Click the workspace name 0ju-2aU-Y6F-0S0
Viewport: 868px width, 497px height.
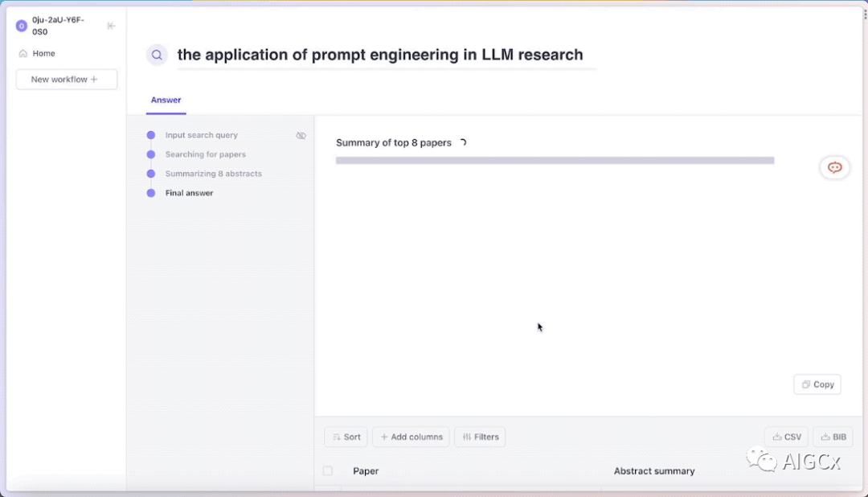58,26
